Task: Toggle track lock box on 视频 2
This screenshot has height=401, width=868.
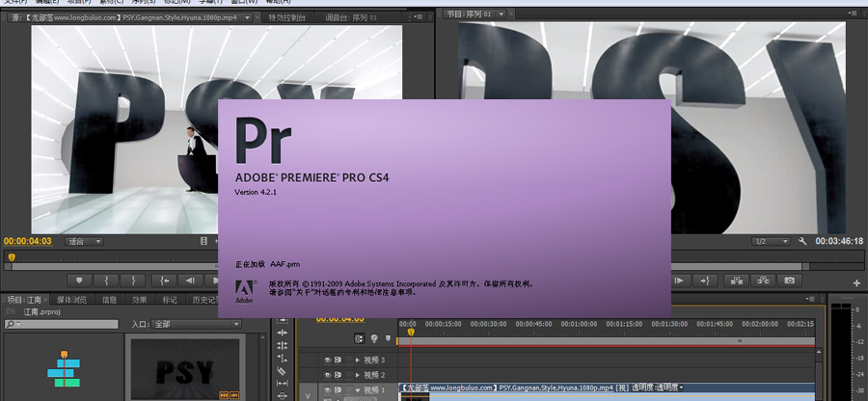Action: coord(349,375)
